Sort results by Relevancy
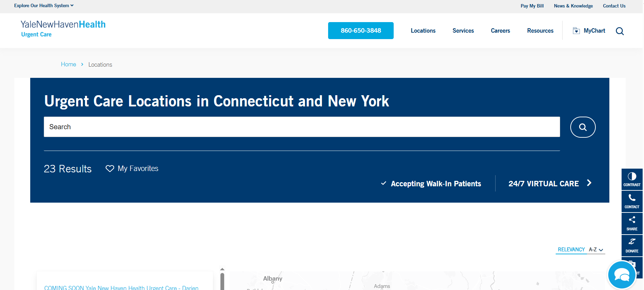Screen dimensions: 644x290 571,250
